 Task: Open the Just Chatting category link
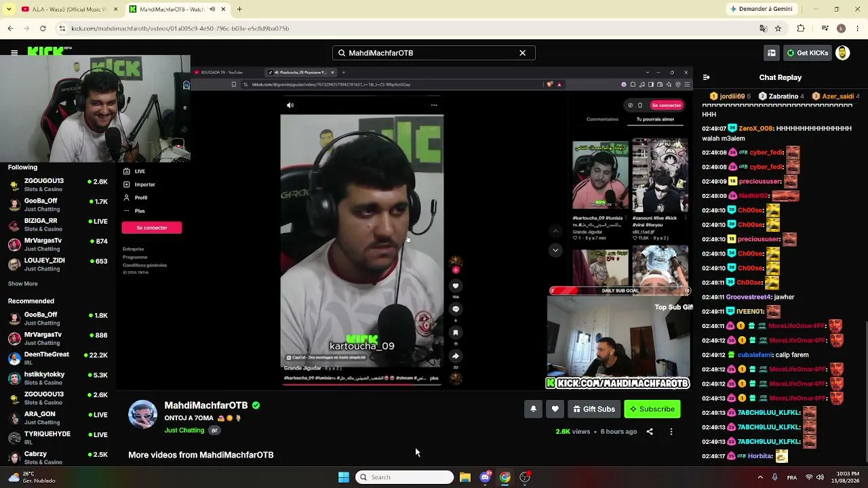click(x=184, y=430)
